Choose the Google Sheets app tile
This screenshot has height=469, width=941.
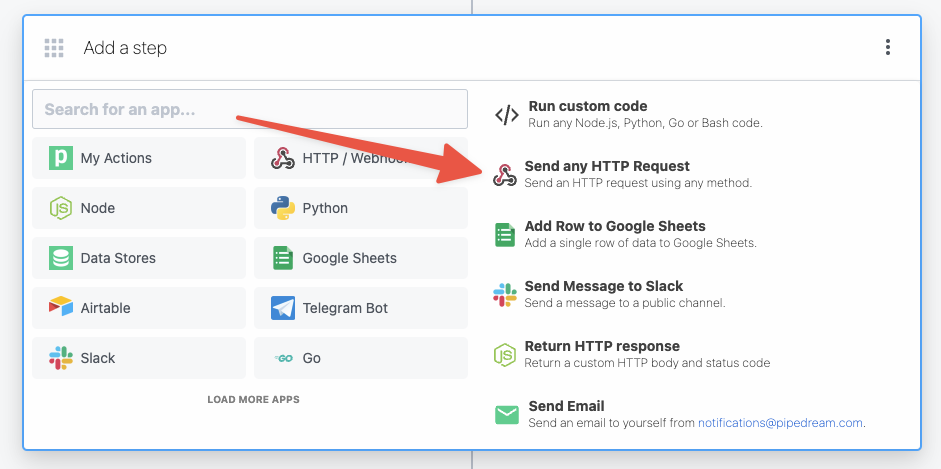[361, 258]
